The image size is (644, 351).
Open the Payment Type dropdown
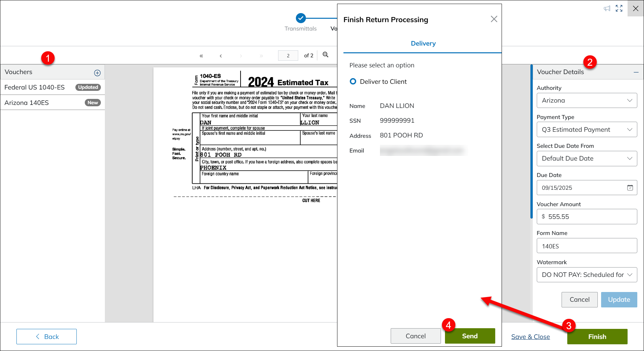[x=587, y=130]
